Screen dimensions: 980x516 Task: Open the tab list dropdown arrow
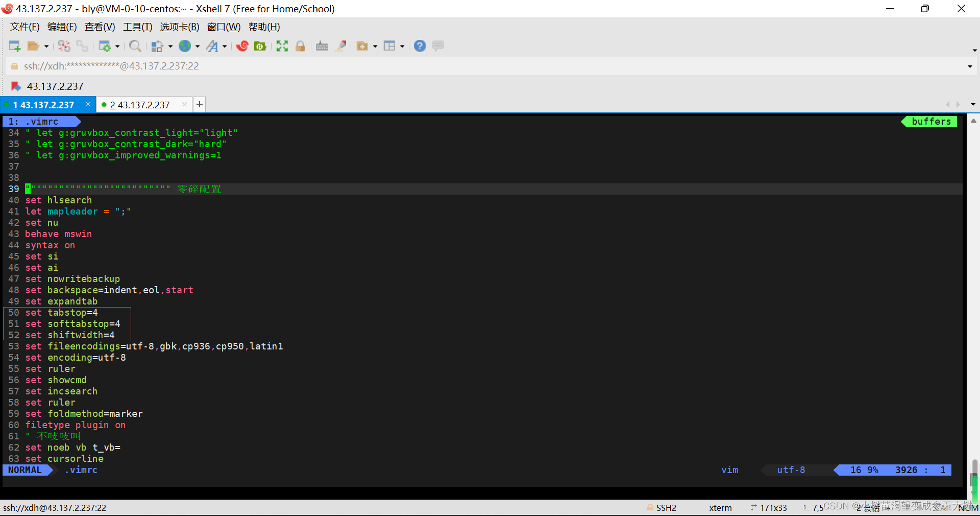(973, 104)
